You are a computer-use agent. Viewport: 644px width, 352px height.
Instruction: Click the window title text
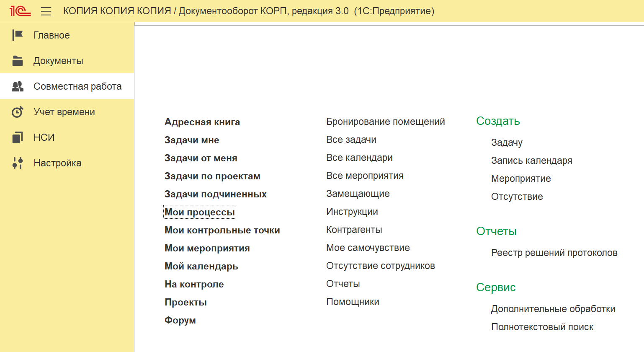[x=249, y=11]
